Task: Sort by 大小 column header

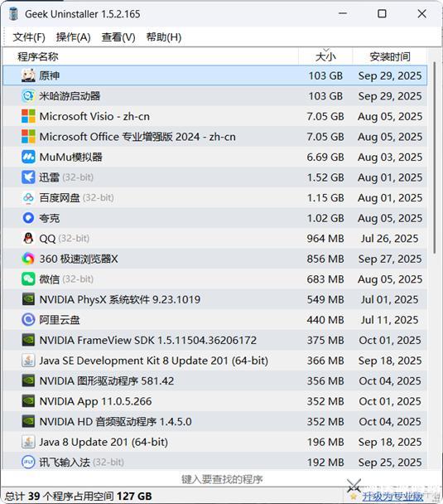Action: (x=325, y=56)
